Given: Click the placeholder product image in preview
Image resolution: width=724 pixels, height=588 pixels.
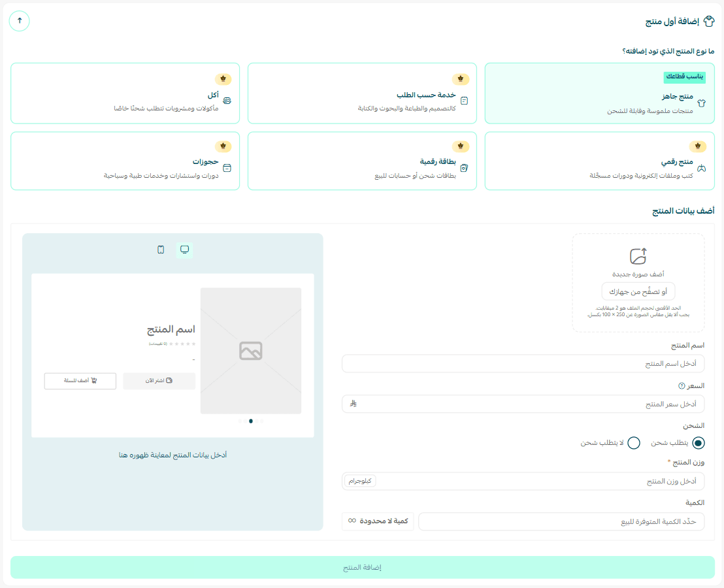Looking at the screenshot, I should (251, 351).
